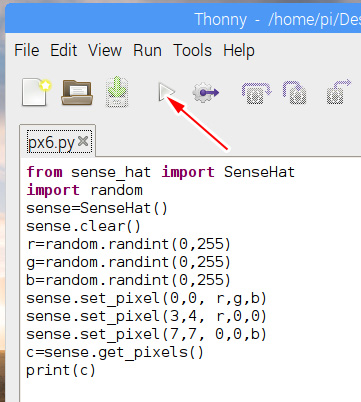Viewport: 361px width, 402px height.
Task: Click the Step into debug icon
Action: tap(295, 93)
